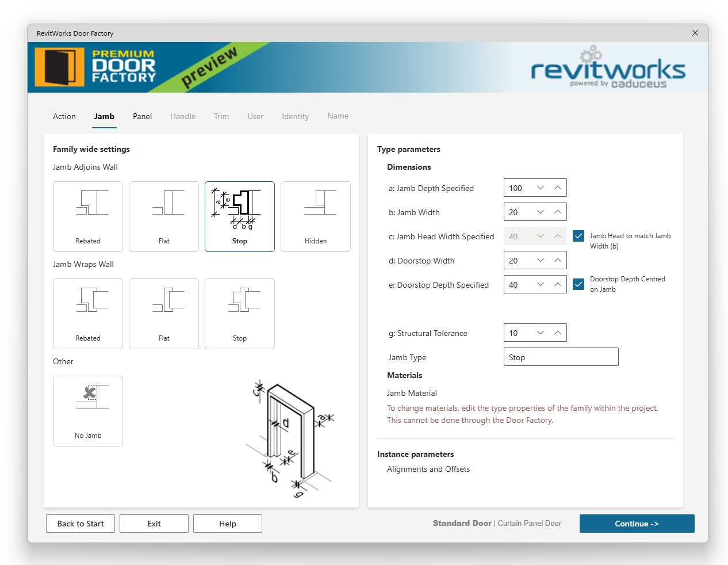Decrease Doorstop Width with down chevron
This screenshot has width=728, height=565.
541,261
